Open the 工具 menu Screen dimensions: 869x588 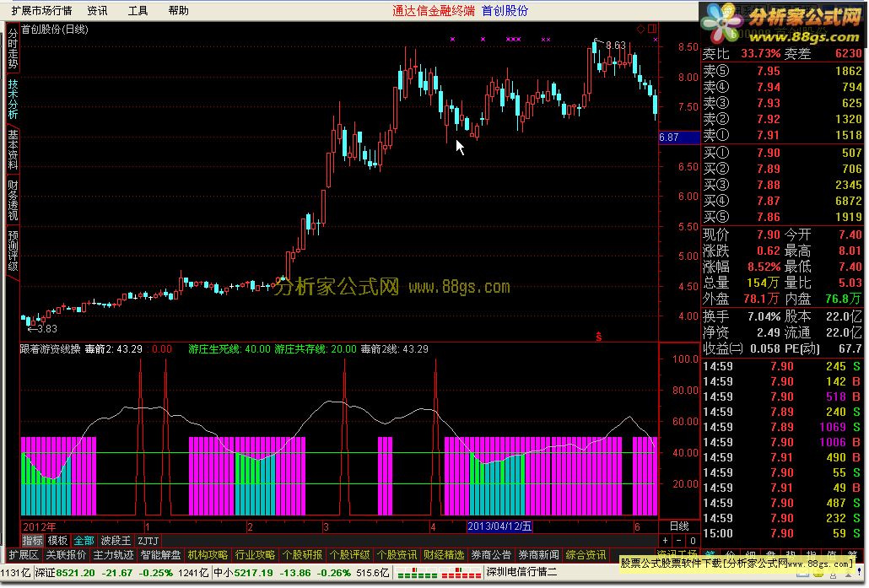click(138, 10)
